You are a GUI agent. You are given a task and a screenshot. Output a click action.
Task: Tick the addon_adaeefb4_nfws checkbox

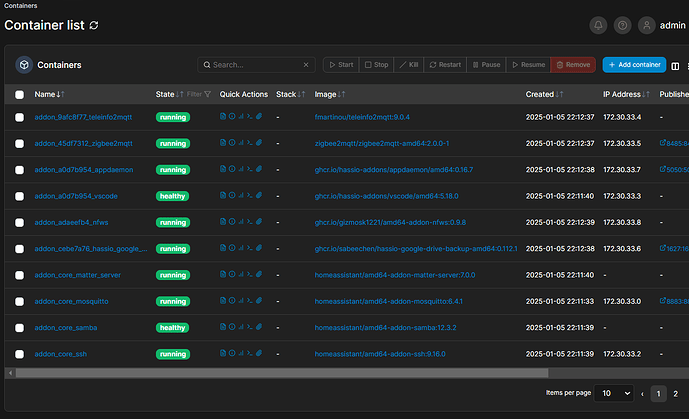pyautogui.click(x=19, y=223)
